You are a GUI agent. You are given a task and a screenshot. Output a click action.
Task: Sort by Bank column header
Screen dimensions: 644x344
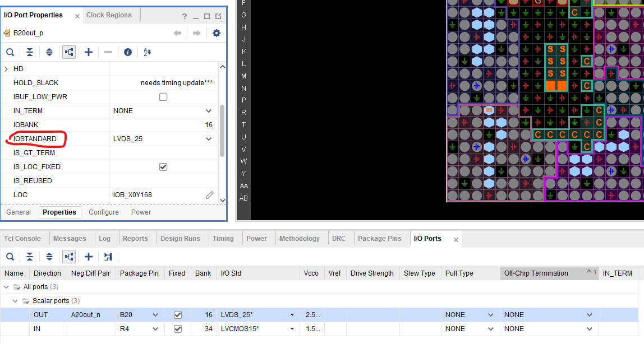[x=203, y=273]
